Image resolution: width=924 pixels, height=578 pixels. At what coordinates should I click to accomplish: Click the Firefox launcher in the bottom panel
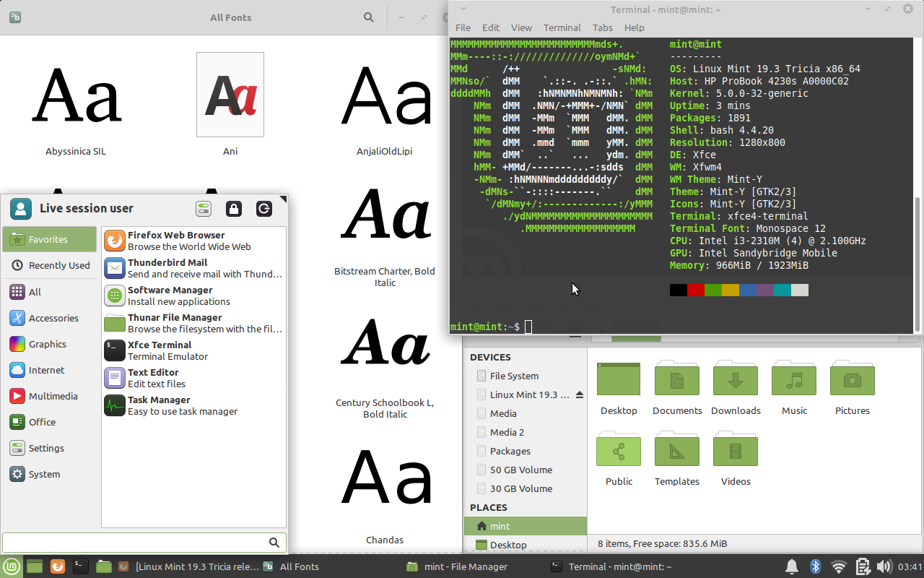pos(58,566)
